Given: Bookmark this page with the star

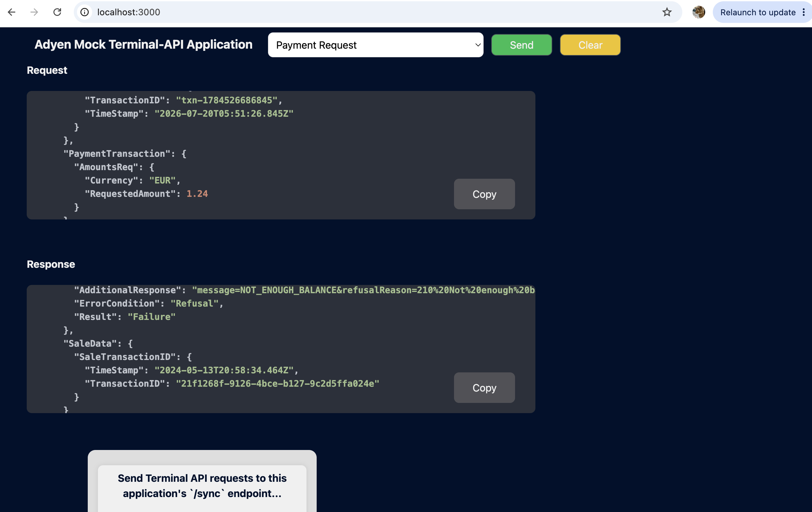Looking at the screenshot, I should click(667, 12).
